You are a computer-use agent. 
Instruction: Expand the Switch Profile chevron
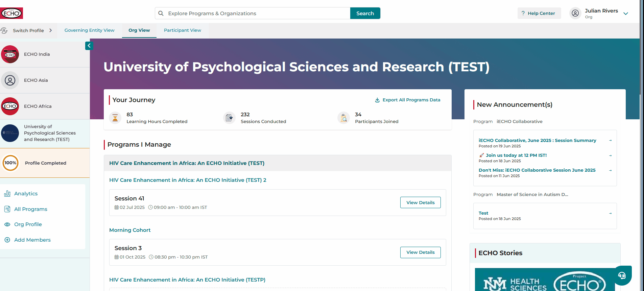(51, 30)
